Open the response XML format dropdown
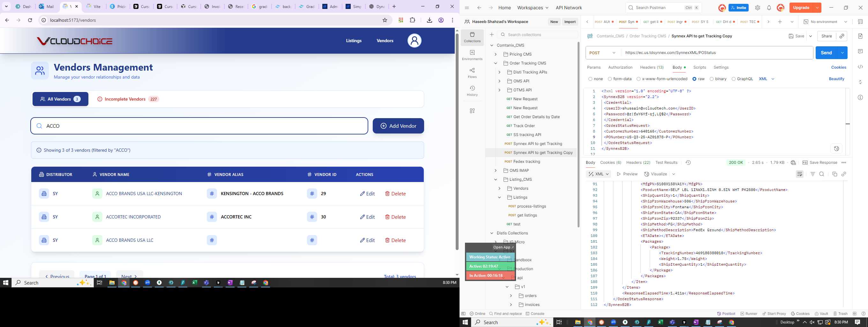The height and width of the screenshot is (327, 868). click(x=599, y=174)
